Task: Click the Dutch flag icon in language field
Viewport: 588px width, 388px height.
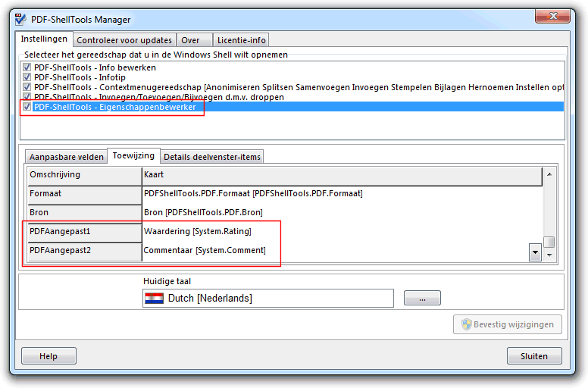Action: [154, 299]
